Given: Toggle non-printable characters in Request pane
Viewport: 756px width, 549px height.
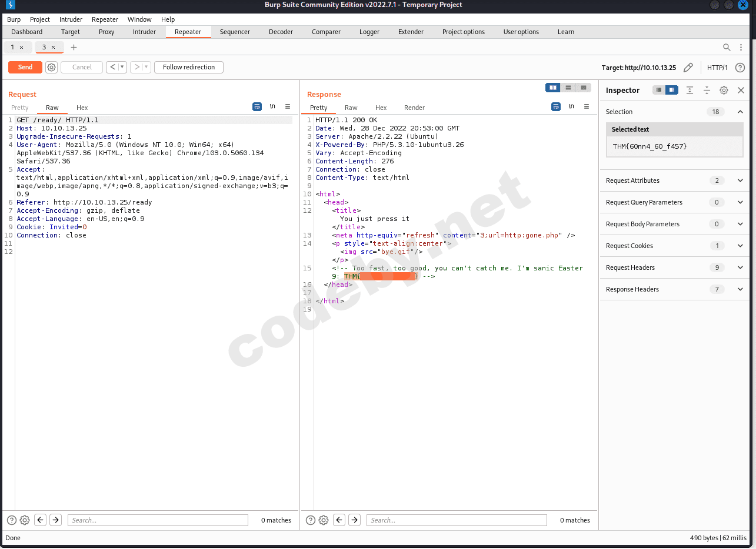Looking at the screenshot, I should (x=272, y=106).
